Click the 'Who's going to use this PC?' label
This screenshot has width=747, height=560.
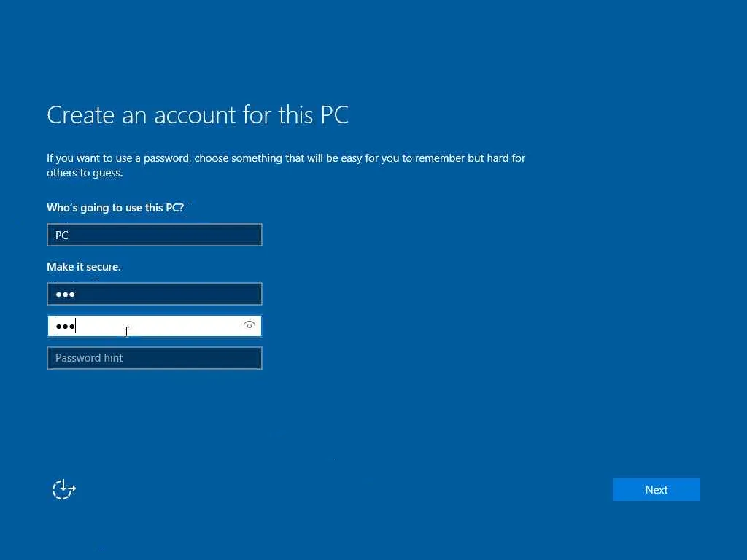point(115,208)
